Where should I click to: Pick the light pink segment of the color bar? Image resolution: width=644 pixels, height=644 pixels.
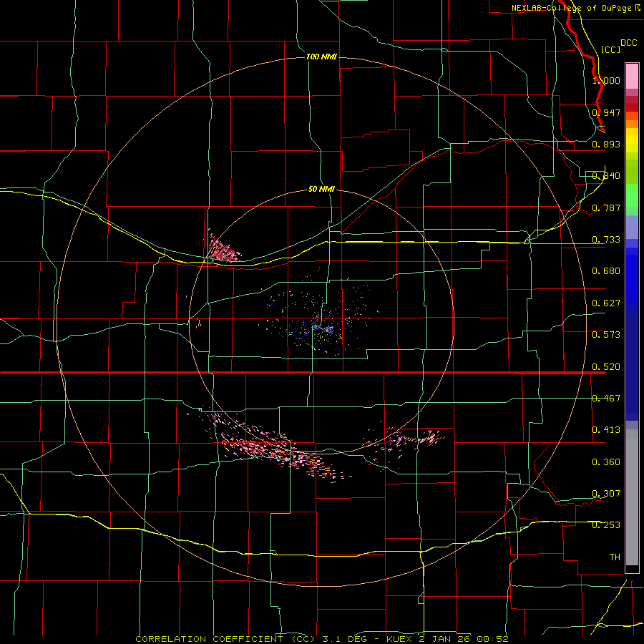(x=632, y=76)
